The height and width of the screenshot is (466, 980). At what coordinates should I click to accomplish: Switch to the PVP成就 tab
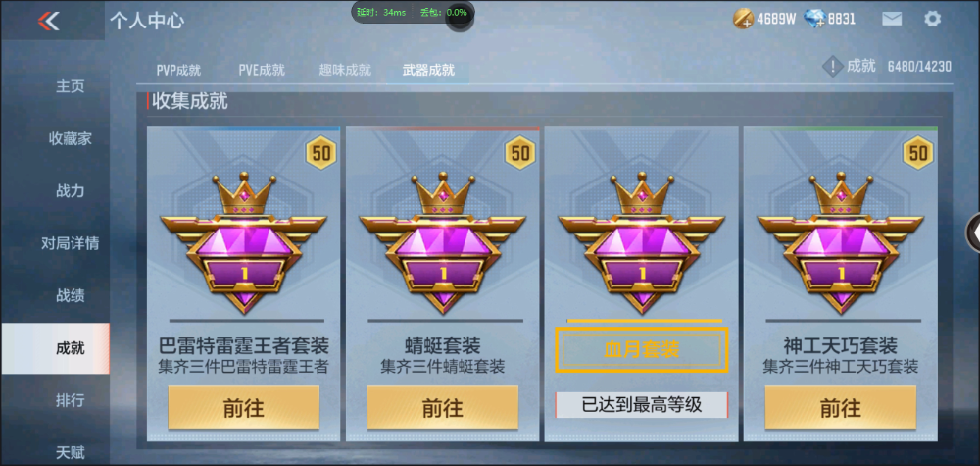pyautogui.click(x=178, y=70)
